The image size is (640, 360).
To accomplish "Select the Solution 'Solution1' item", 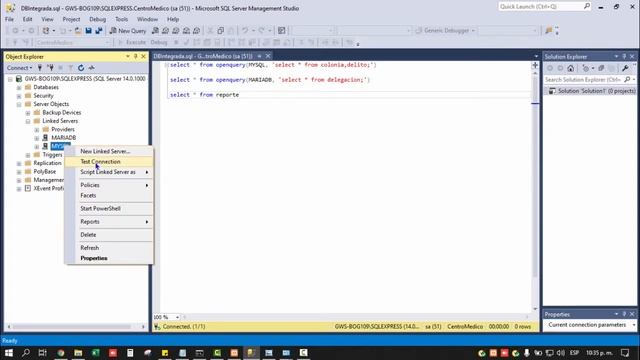I will pyautogui.click(x=592, y=91).
